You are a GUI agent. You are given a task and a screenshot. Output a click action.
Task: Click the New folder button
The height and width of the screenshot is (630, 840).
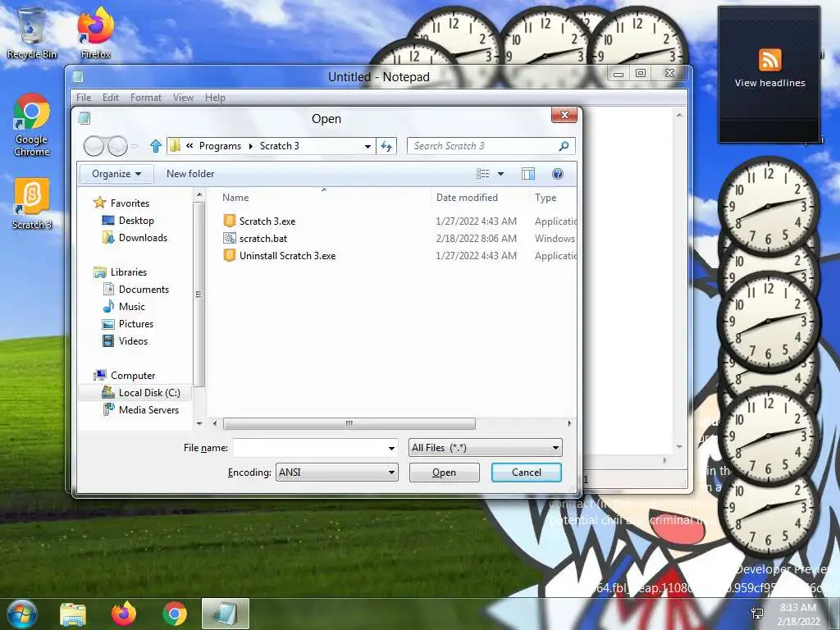pyautogui.click(x=190, y=174)
